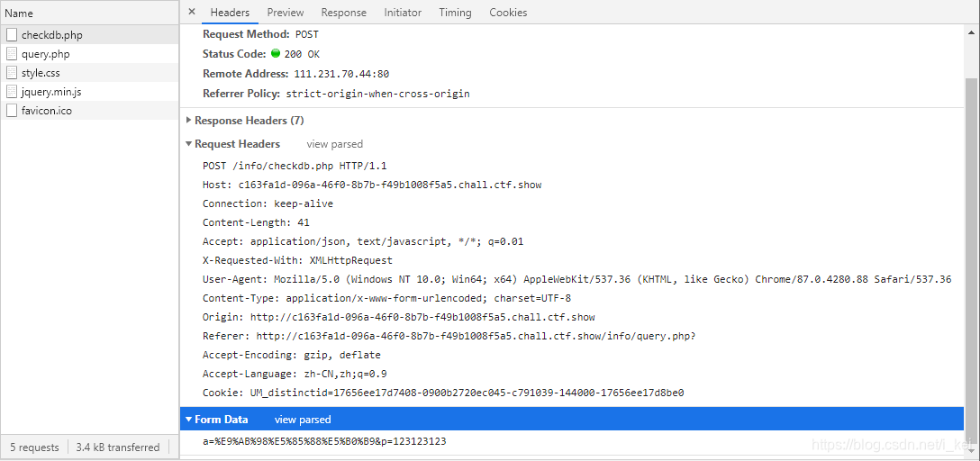The image size is (980, 461).
Task: Click the 5 requests status entry
Action: coord(34,447)
